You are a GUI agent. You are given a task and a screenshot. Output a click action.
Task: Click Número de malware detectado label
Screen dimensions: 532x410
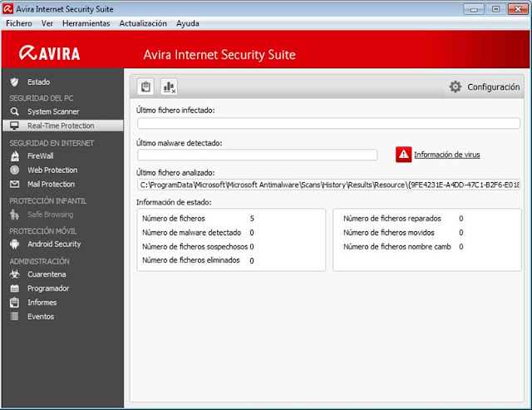point(191,233)
